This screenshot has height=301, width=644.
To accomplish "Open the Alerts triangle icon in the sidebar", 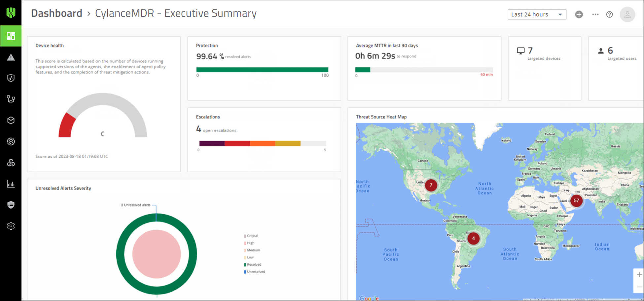I will [11, 57].
